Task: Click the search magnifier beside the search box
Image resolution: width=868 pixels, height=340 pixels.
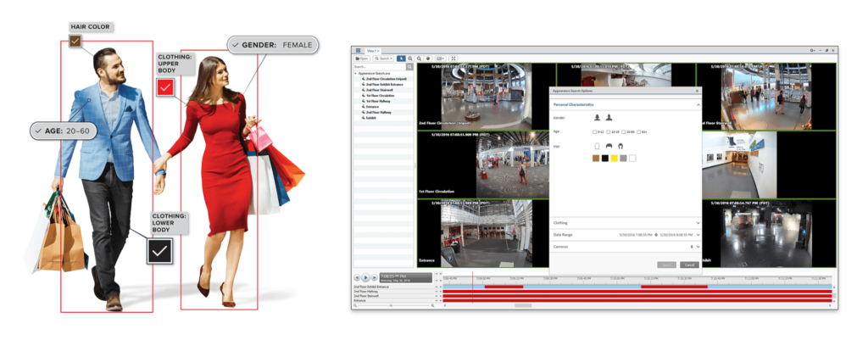Action: tap(409, 66)
